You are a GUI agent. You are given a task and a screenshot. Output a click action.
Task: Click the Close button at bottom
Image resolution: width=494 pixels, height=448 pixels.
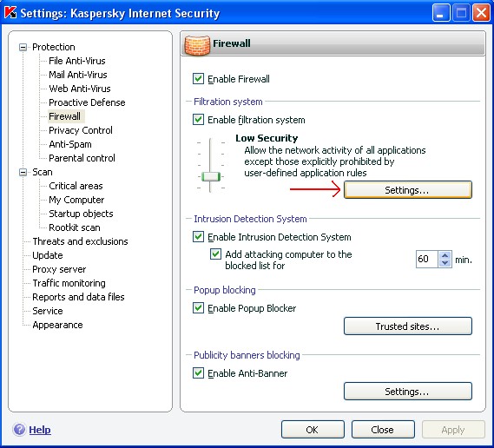383,430
